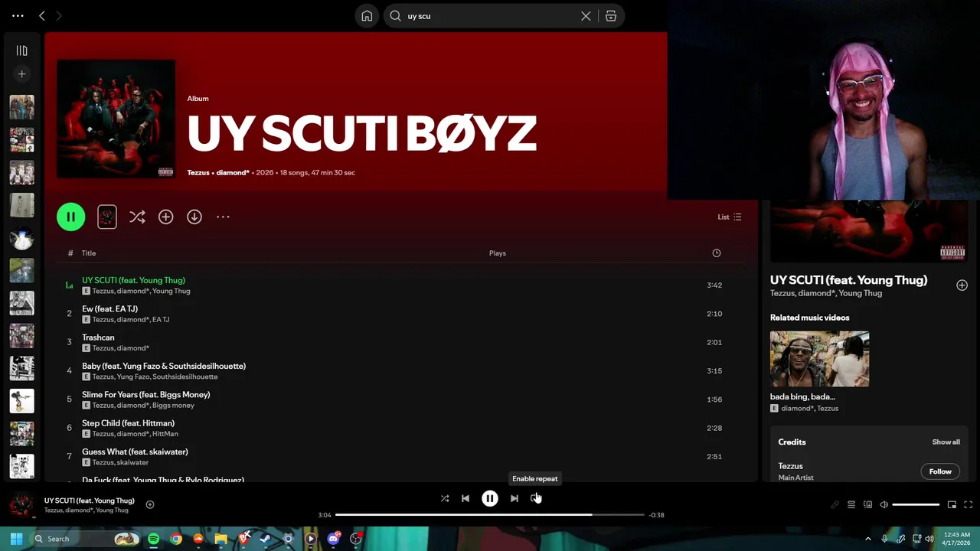Image resolution: width=980 pixels, height=551 pixels.
Task: Open the diamond* artist link in album header
Action: click(233, 172)
